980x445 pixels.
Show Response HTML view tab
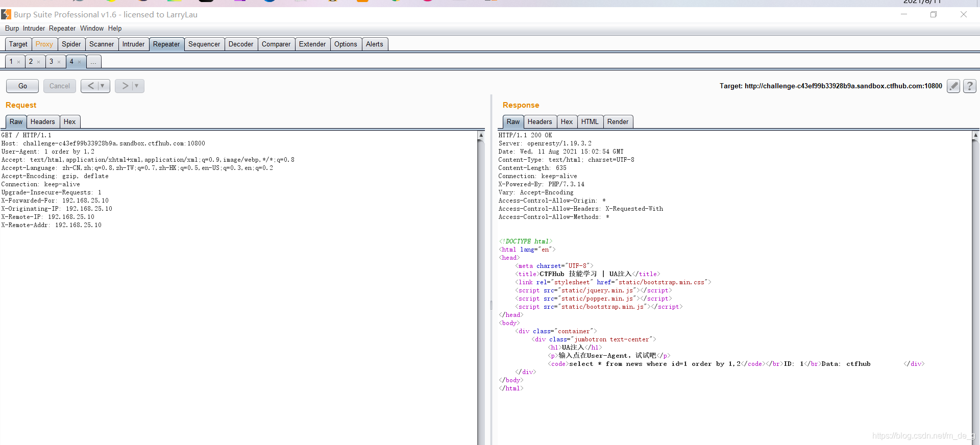point(590,122)
